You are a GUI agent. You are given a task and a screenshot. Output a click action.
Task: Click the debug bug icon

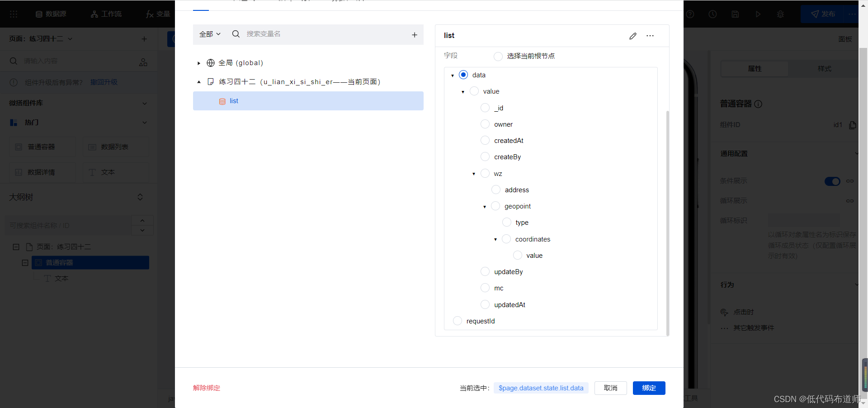(780, 14)
